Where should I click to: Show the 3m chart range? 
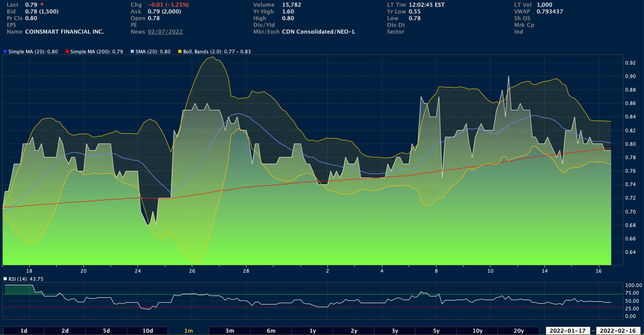(x=230, y=331)
